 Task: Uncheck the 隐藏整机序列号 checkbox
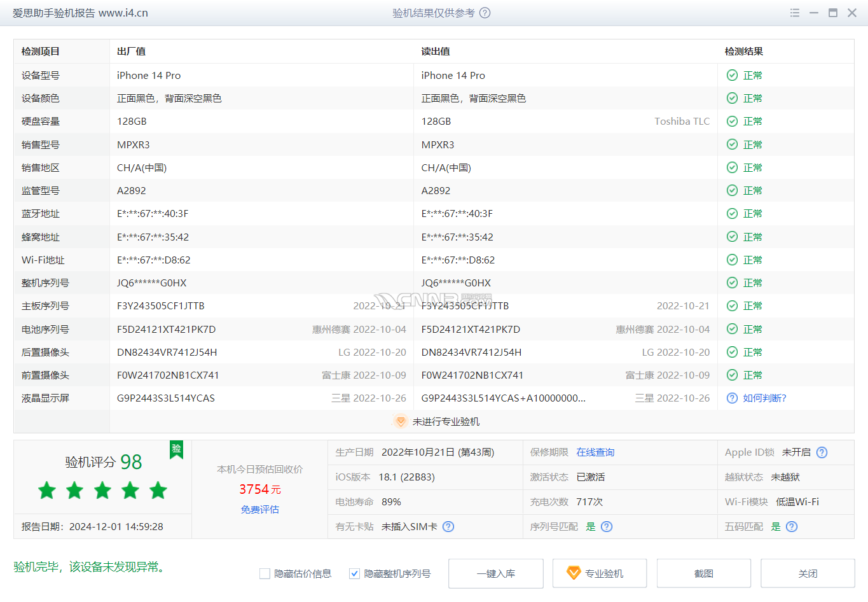tap(355, 573)
